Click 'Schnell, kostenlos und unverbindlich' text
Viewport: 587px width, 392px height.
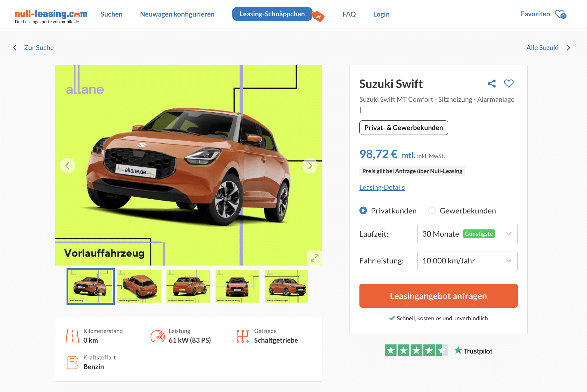click(x=442, y=318)
